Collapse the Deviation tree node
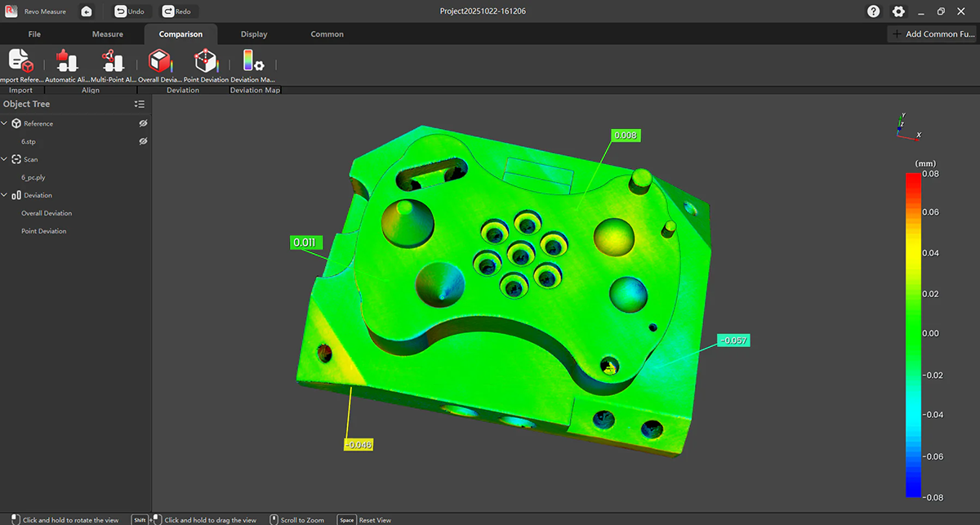The image size is (980, 525). coord(5,195)
